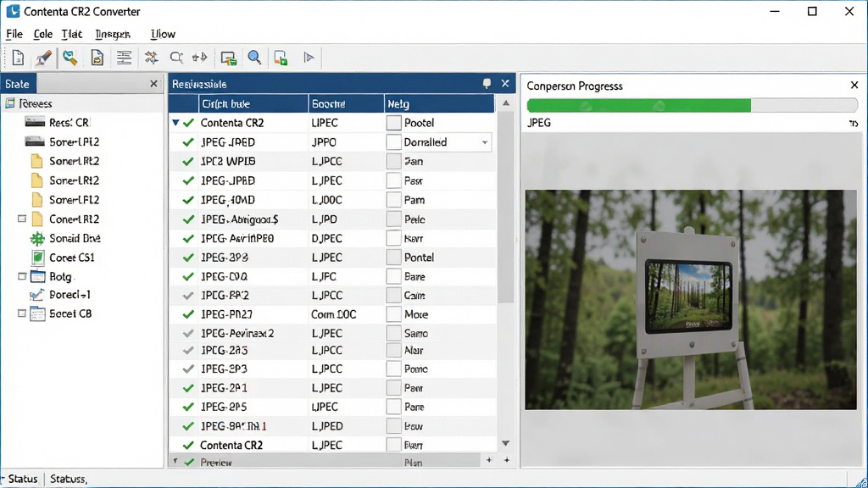This screenshot has height=488, width=868.
Task: Click the scrollbar down arrow in table
Action: [x=505, y=443]
